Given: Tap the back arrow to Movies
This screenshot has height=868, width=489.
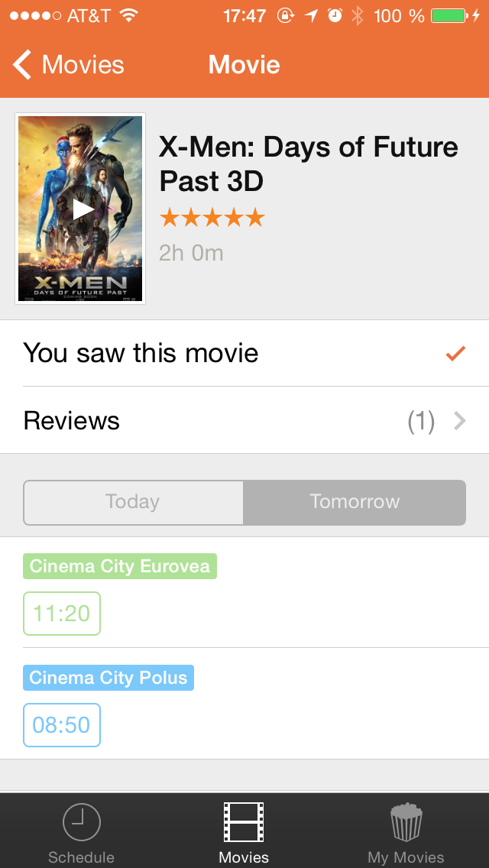Looking at the screenshot, I should [23, 66].
